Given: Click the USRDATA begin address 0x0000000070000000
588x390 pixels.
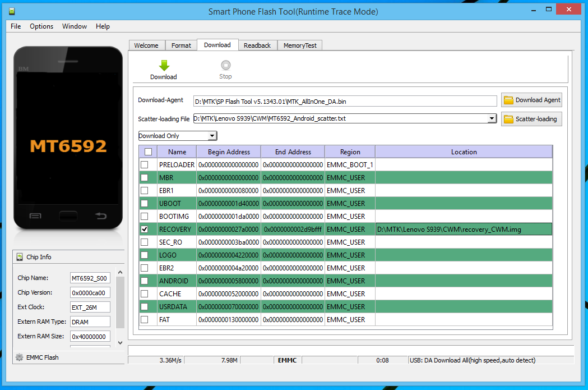Looking at the screenshot, I should (x=228, y=307).
